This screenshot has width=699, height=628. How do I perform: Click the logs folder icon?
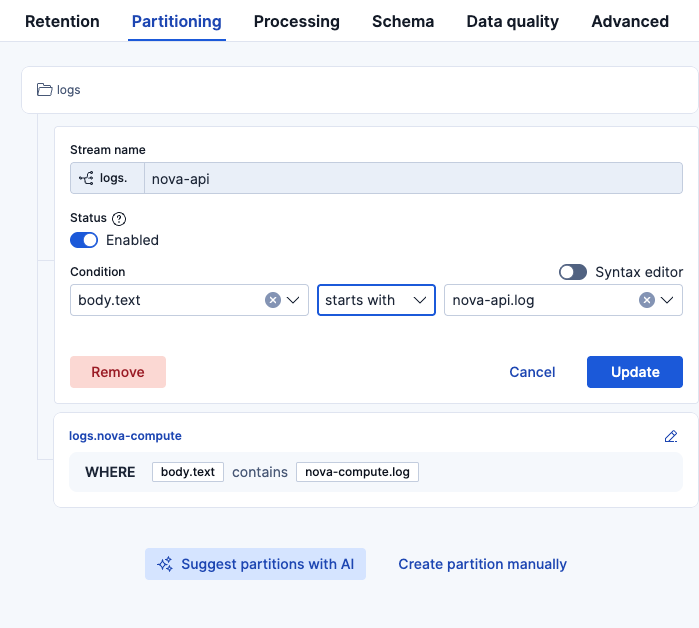point(44,90)
